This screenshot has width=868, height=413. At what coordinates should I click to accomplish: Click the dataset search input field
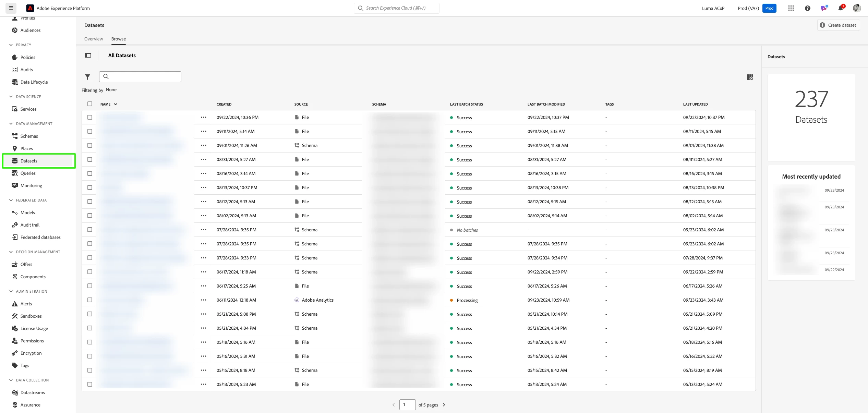(x=144, y=77)
